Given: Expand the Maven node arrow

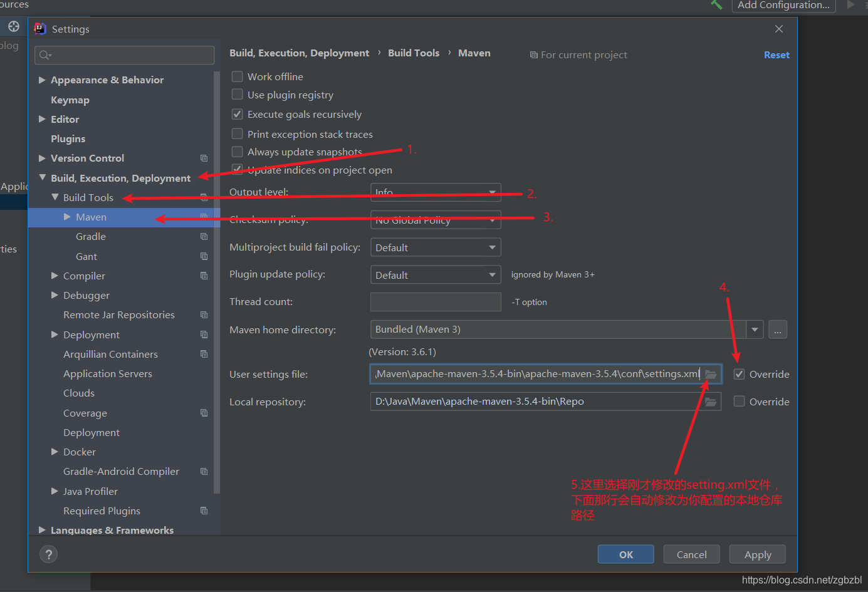Looking at the screenshot, I should (67, 217).
